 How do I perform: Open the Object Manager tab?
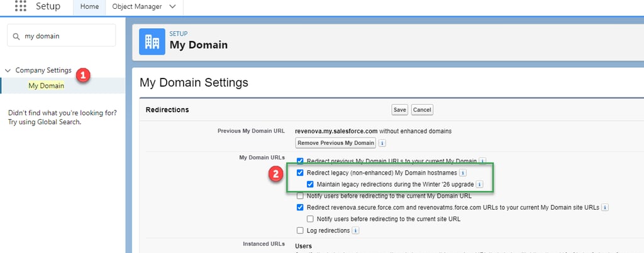tap(136, 6)
